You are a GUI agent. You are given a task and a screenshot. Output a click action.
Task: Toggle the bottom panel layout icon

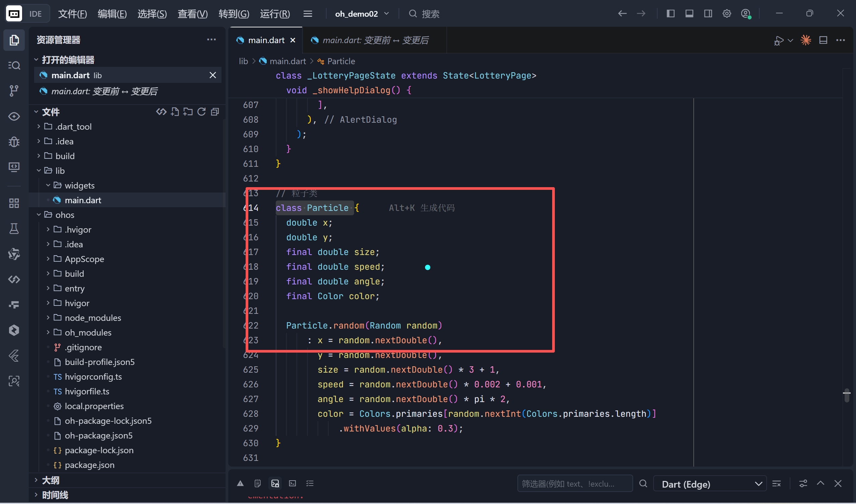click(689, 14)
